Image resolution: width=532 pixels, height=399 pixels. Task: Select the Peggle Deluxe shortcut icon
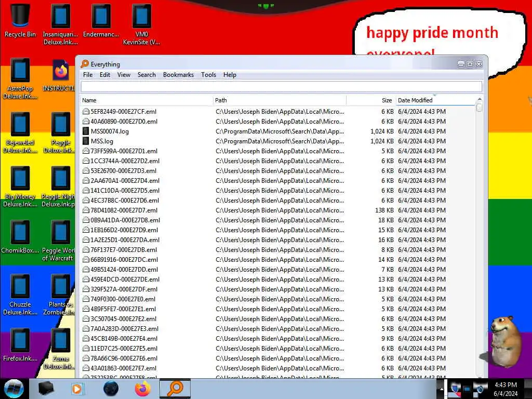pyautogui.click(x=61, y=124)
